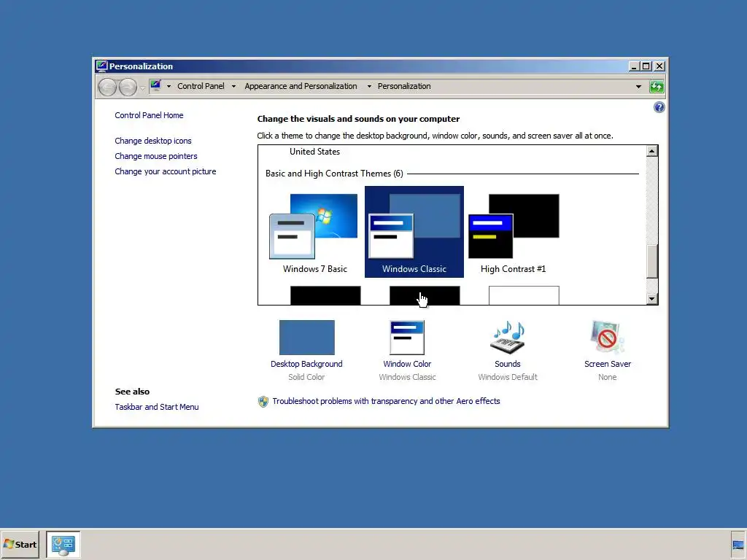Expand dropdown arrow before Control Panel breadcrumb
The width and height of the screenshot is (747, 560).
point(169,86)
